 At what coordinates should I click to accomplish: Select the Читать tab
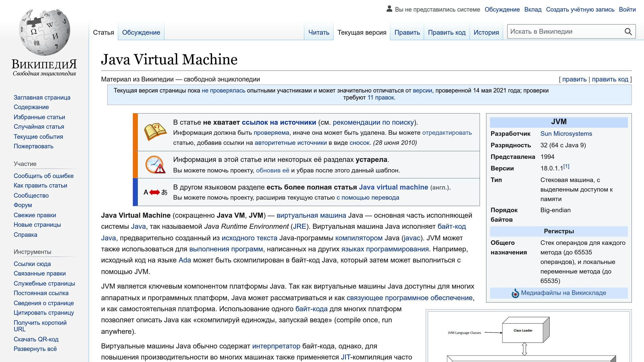coord(319,32)
